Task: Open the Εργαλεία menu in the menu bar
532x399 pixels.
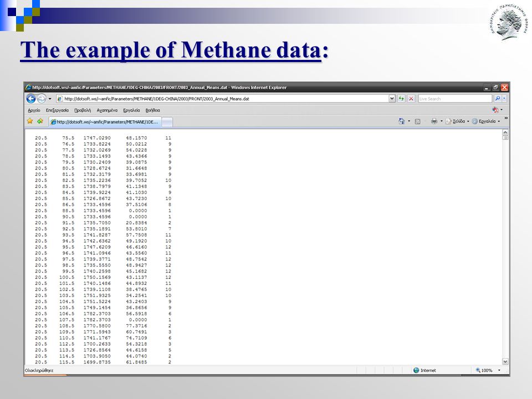Action: pyautogui.click(x=131, y=110)
